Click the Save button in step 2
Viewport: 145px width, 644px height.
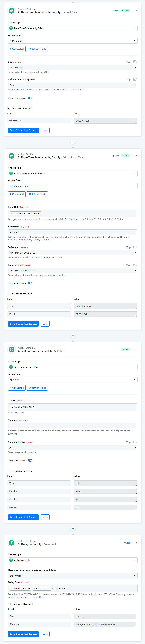coord(45,130)
